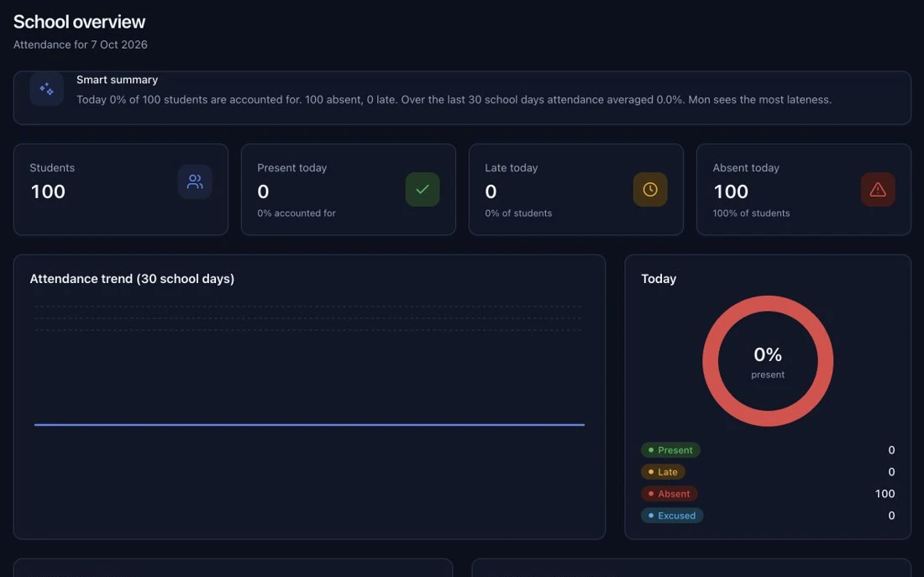Click the Smart summary sparkle icon

coord(46,89)
